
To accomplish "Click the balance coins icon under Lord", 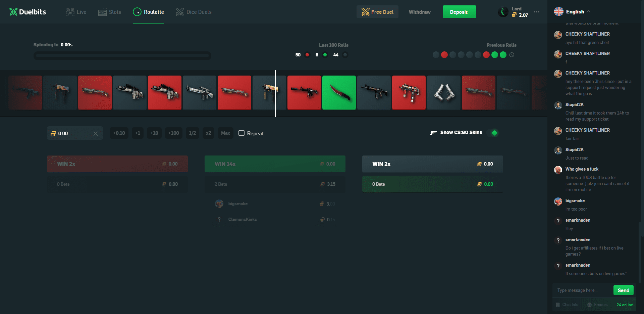I will pos(514,15).
